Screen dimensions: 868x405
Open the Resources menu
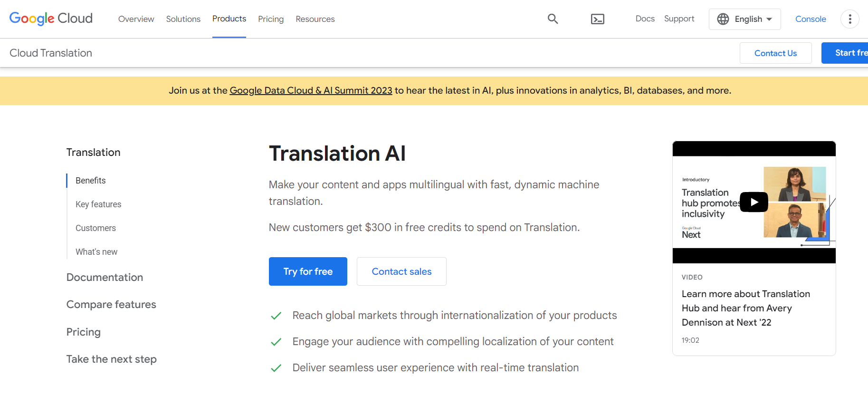315,19
